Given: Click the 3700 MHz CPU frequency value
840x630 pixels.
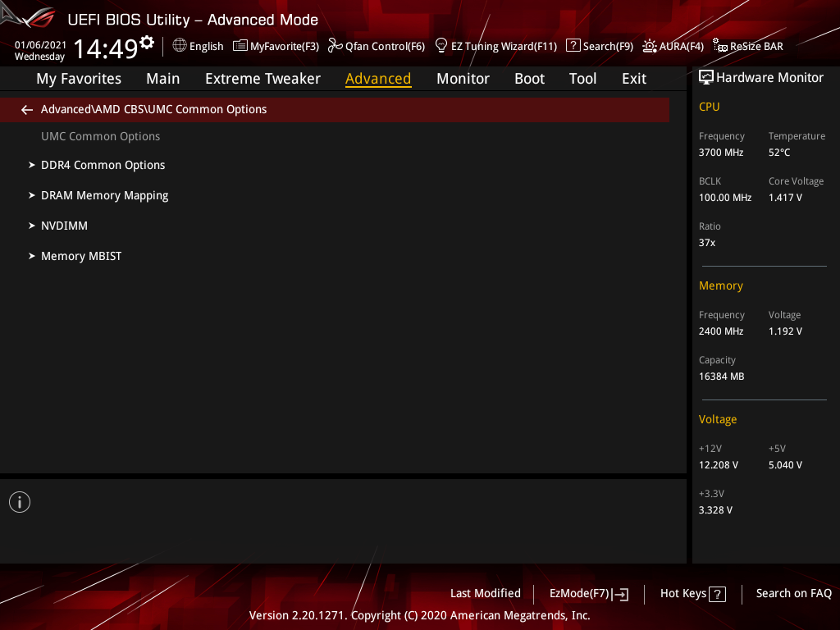Looking at the screenshot, I should point(721,153).
